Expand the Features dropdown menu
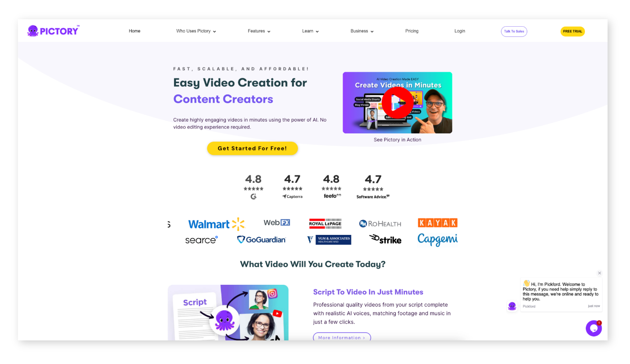 click(x=259, y=31)
